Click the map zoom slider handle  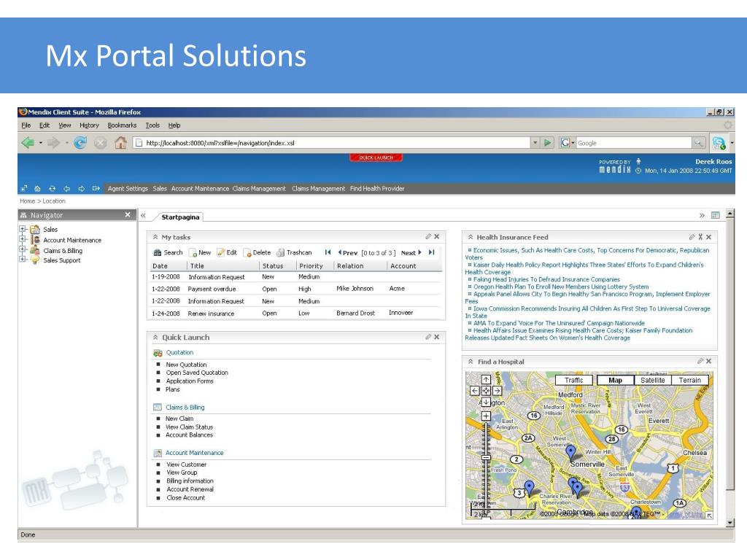[x=486, y=458]
